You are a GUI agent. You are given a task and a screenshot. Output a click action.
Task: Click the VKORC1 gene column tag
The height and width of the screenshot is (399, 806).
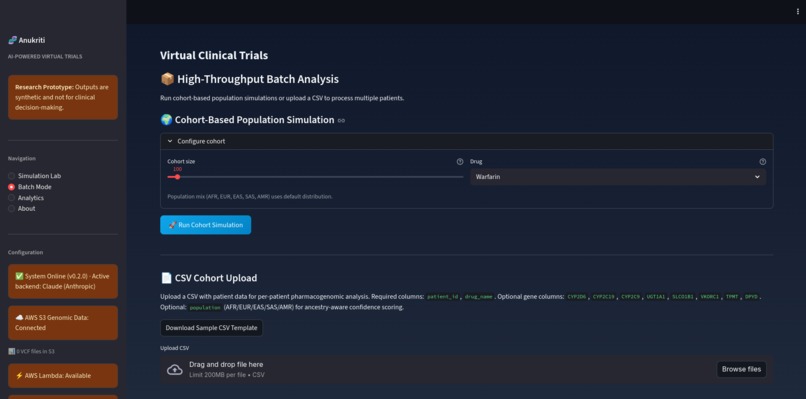tap(711, 297)
